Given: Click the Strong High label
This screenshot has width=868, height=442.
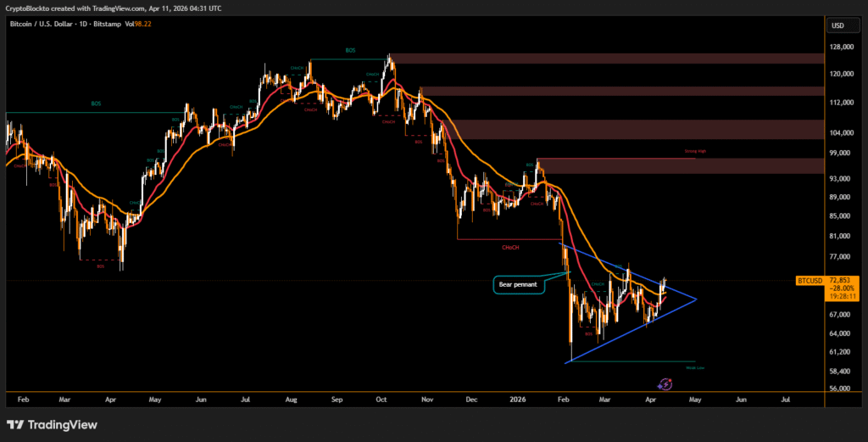Looking at the screenshot, I should coord(695,153).
